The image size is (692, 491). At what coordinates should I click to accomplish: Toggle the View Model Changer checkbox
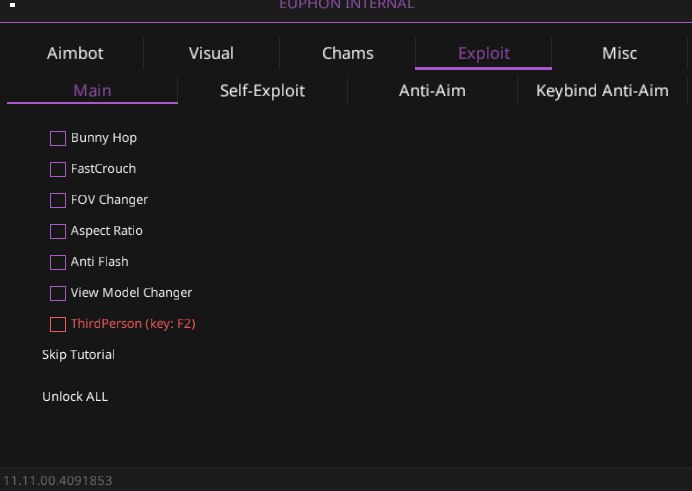point(58,293)
